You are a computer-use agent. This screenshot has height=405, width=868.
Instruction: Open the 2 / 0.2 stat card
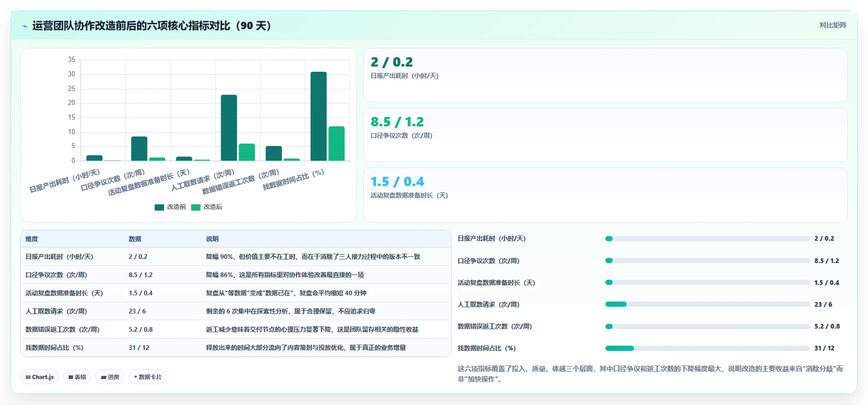[x=605, y=75]
